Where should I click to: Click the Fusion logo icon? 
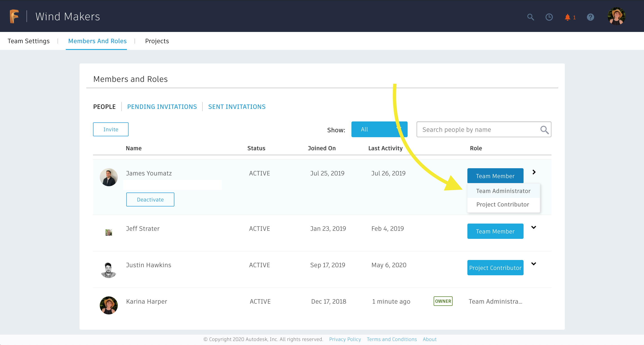14,16
